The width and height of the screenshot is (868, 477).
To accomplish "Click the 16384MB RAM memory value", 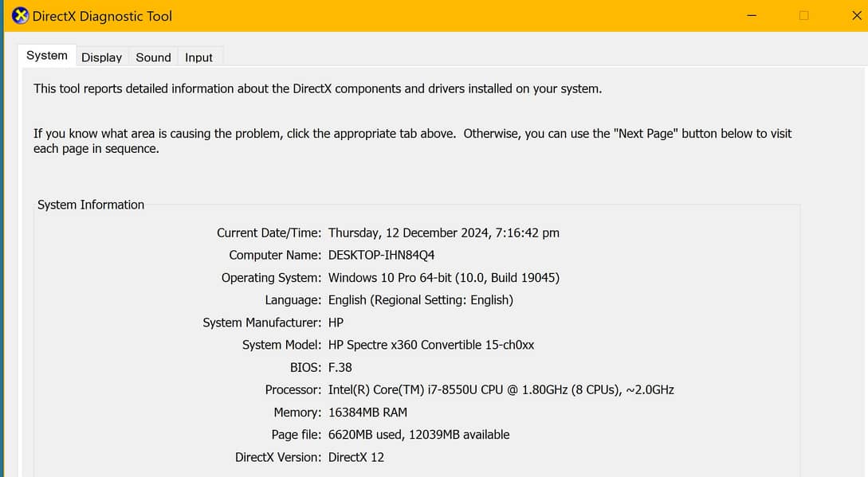I will pyautogui.click(x=367, y=412).
